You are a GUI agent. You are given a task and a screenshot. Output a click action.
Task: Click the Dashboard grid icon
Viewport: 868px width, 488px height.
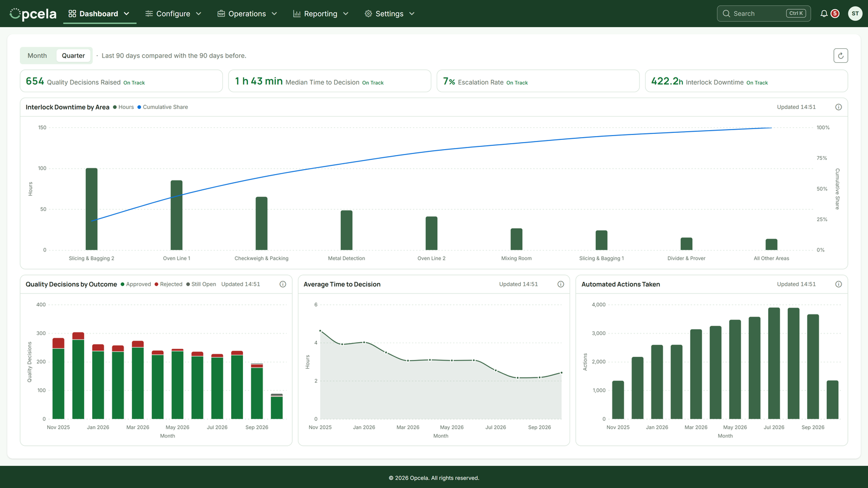[x=72, y=14]
